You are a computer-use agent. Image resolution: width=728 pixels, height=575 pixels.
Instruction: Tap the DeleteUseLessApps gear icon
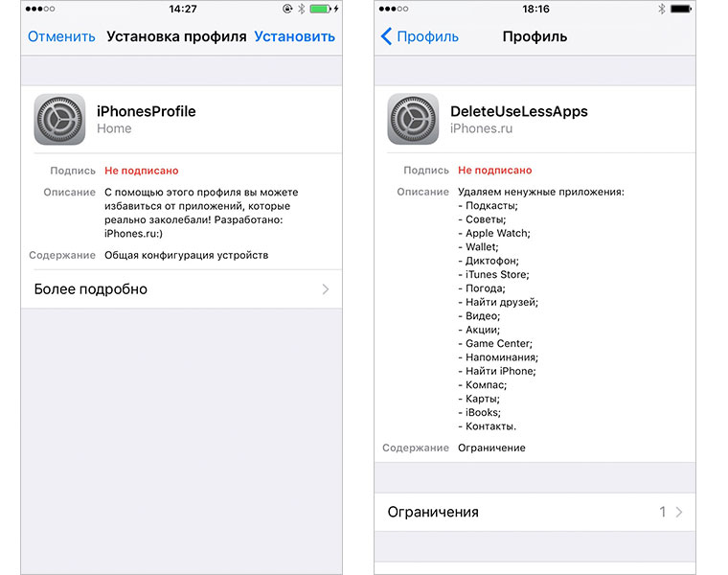[x=413, y=120]
